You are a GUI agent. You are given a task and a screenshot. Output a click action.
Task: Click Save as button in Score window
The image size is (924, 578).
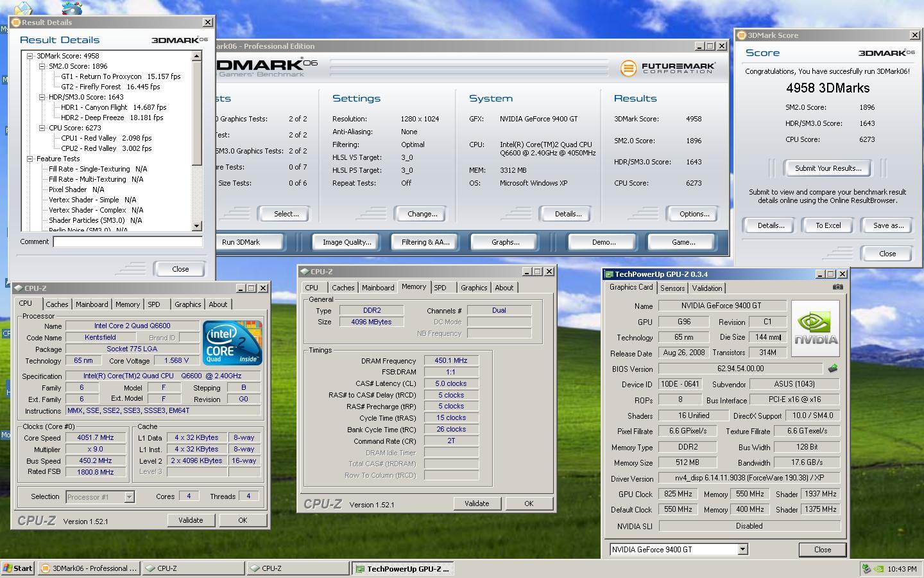coord(888,225)
